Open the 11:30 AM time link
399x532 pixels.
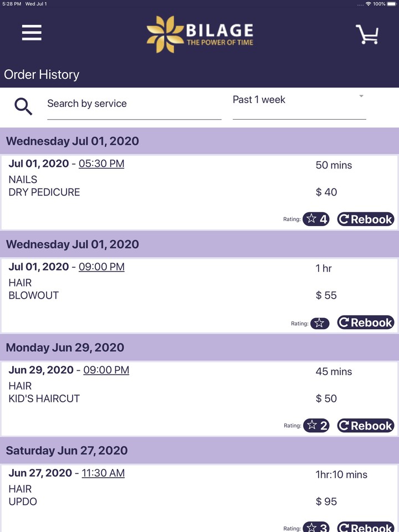click(x=103, y=473)
